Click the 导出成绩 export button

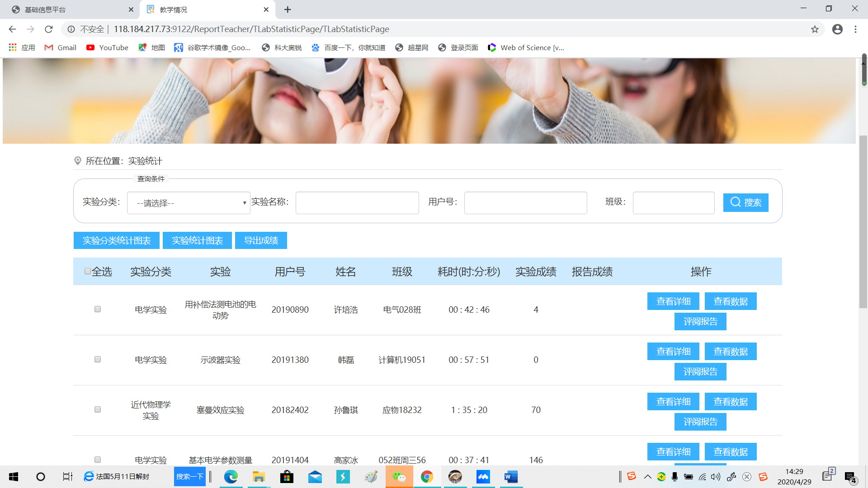click(261, 240)
